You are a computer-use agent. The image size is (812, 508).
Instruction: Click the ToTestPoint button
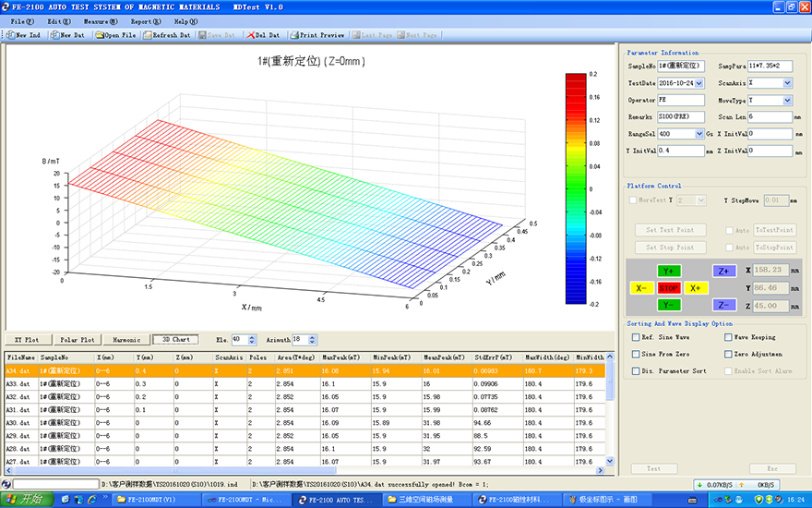point(775,230)
